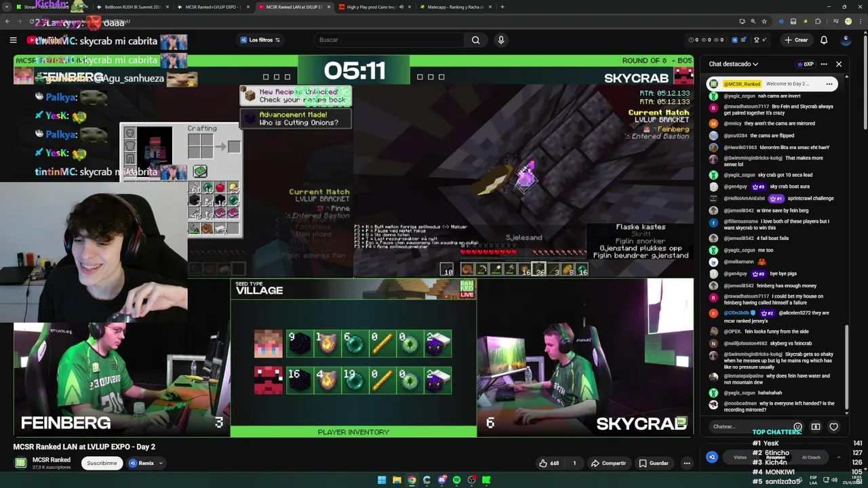Screen dimensions: 868x488
Task: Switch to High y Play prod Cairo tab
Action: click(x=375, y=7)
